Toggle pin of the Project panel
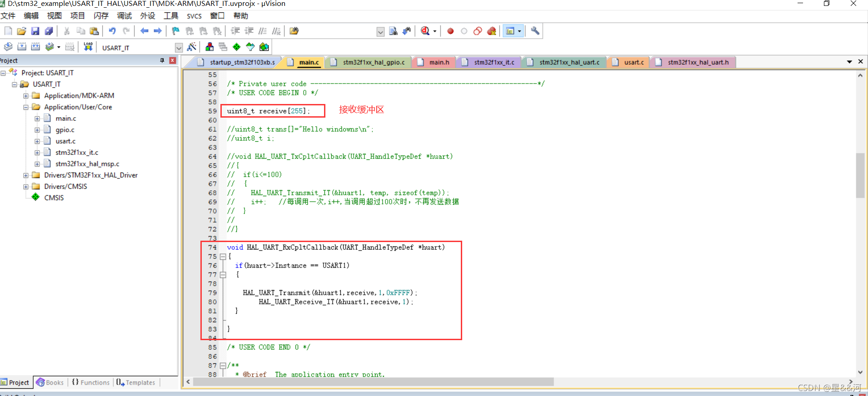This screenshot has width=868, height=396. pyautogui.click(x=162, y=60)
